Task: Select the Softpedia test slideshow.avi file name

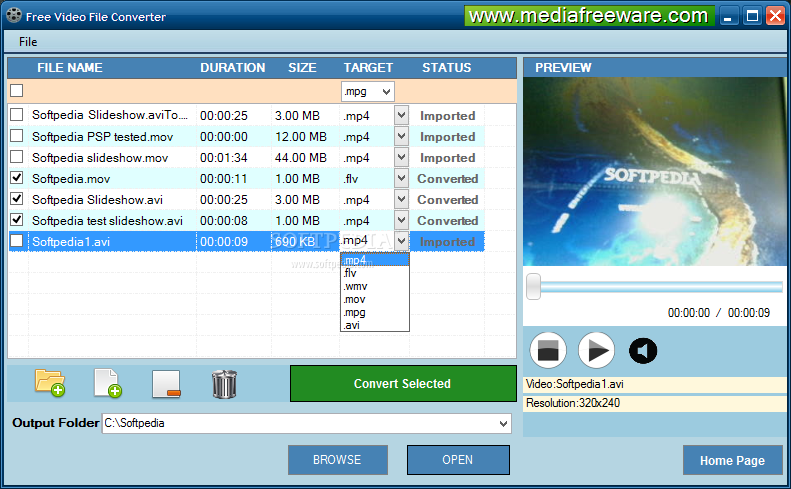Action: click(x=107, y=221)
